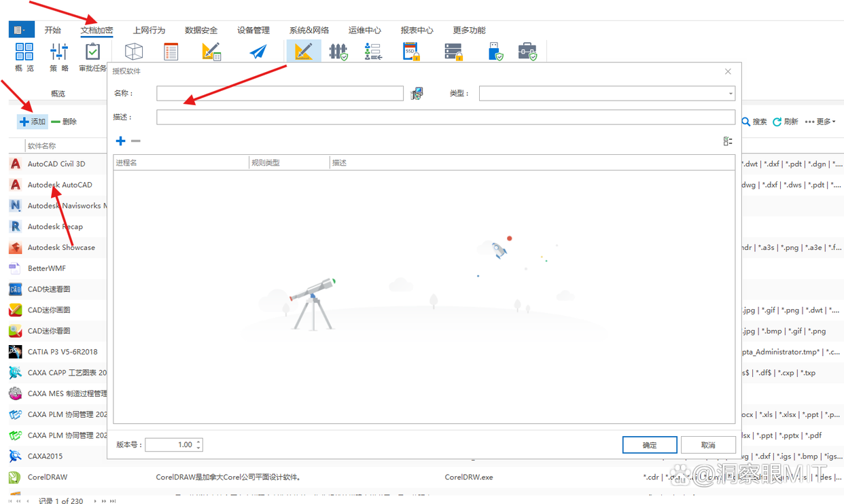Screen dimensions: 844x504
Task: Open the blue application menu dropdown
Action: point(20,30)
